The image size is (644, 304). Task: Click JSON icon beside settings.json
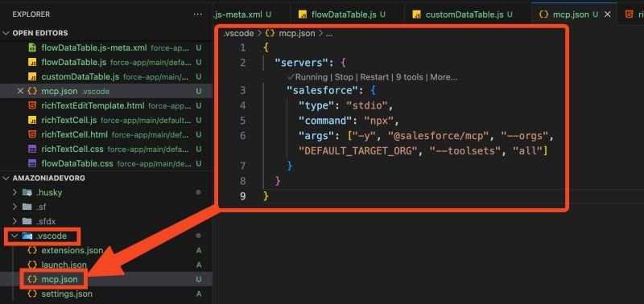click(32, 294)
